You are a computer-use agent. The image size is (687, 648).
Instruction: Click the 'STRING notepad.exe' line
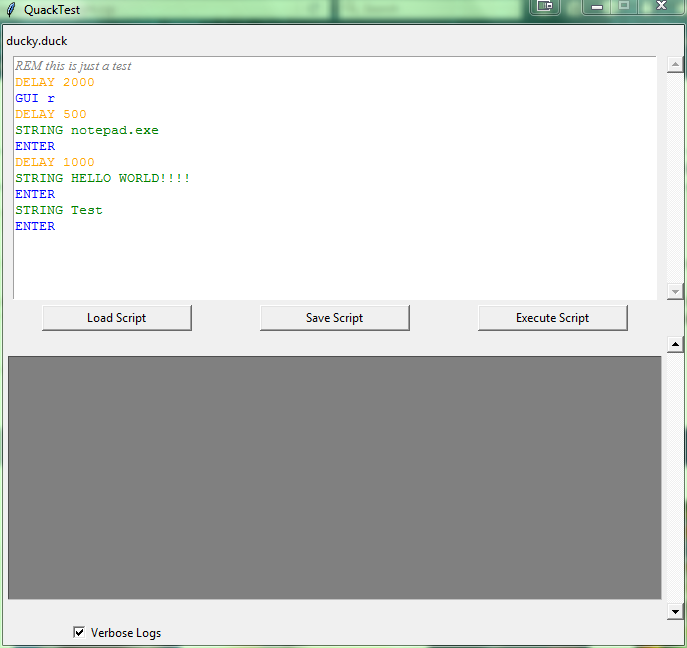pos(87,130)
